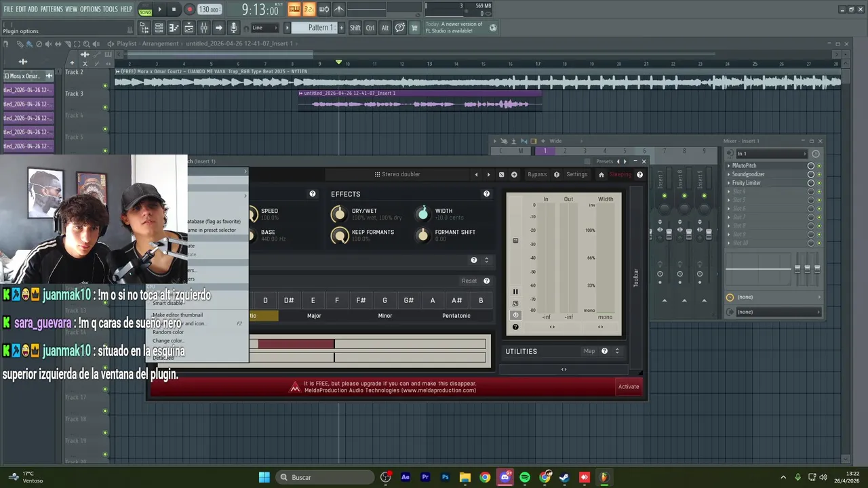Toggle the Shift typing key button
The width and height of the screenshot is (868, 488).
tap(355, 28)
